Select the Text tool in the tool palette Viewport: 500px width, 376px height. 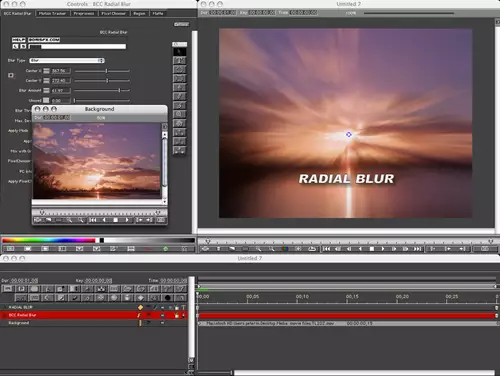(x=179, y=61)
